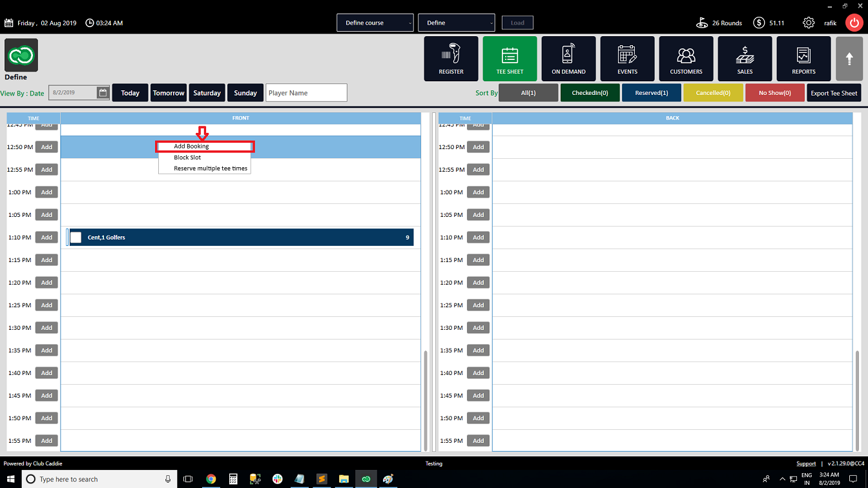Viewport: 868px width, 488px height.
Task: Click the Windows search box
Action: click(99, 479)
